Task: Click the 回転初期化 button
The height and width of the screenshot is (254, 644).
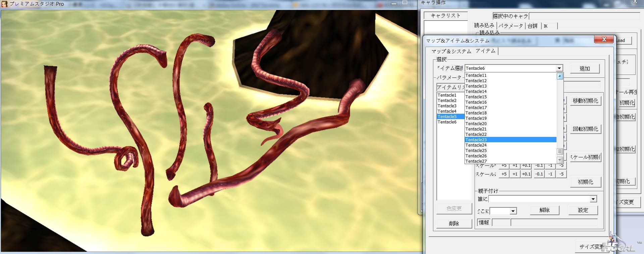Action: click(x=585, y=129)
